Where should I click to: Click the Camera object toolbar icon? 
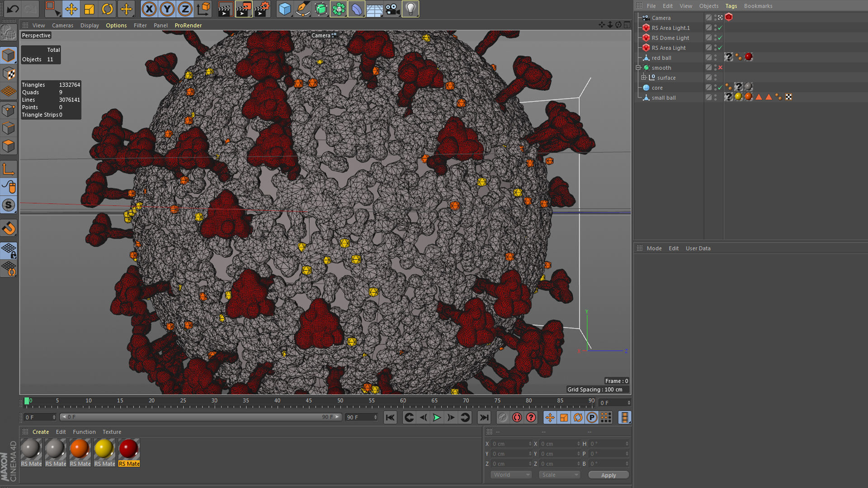tap(392, 9)
